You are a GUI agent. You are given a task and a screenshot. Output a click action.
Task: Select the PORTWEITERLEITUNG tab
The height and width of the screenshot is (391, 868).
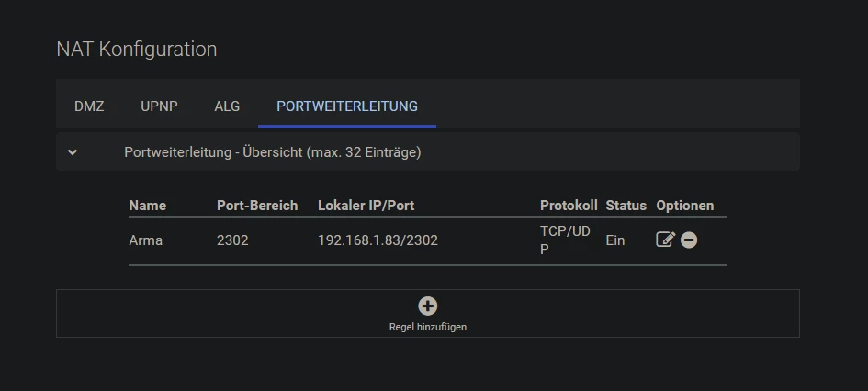(347, 106)
